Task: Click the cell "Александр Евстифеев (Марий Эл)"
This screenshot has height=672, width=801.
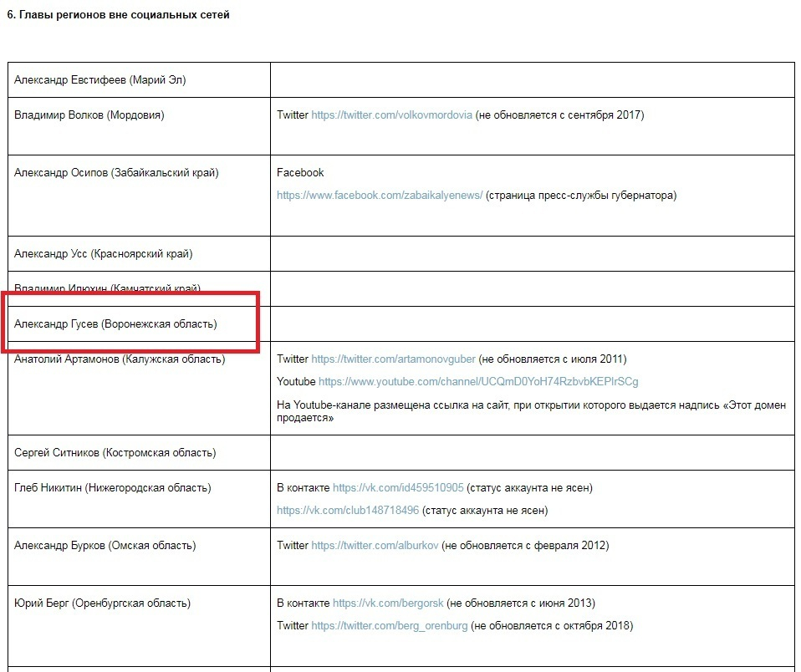Action: [x=139, y=80]
